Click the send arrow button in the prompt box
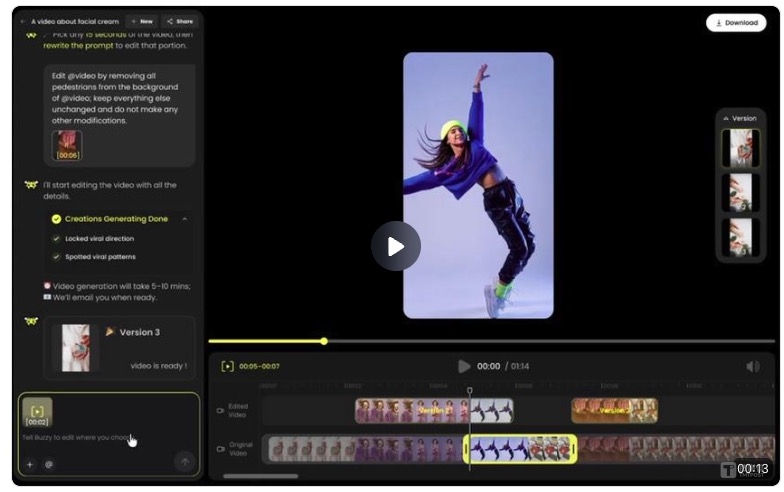Image resolution: width=784 pixels, height=492 pixels. coord(184,461)
